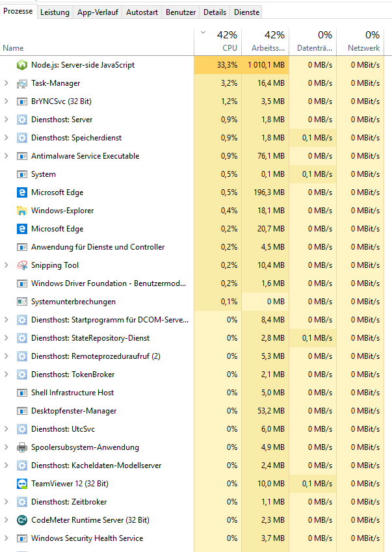Sort by Datenträger column header
Viewport: 392px width, 552px height.
(313, 42)
